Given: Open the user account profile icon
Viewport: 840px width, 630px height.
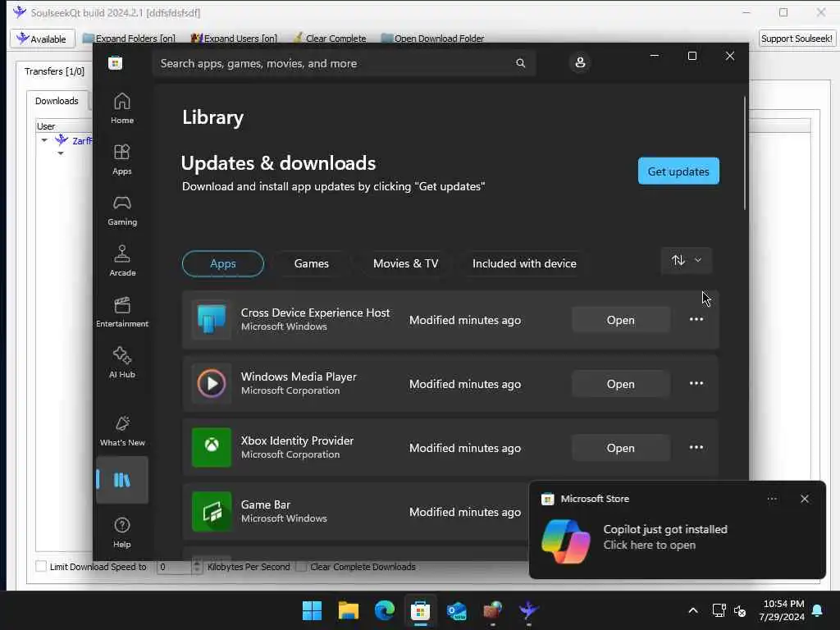Looking at the screenshot, I should (580, 62).
